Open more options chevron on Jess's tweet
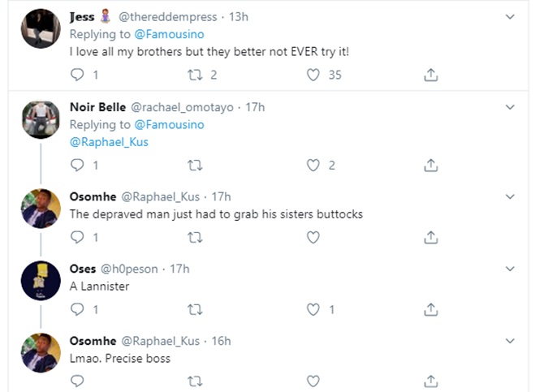 (510, 16)
